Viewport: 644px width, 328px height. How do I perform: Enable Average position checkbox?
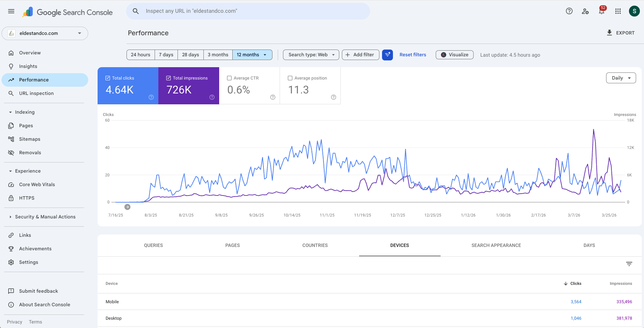(x=290, y=78)
